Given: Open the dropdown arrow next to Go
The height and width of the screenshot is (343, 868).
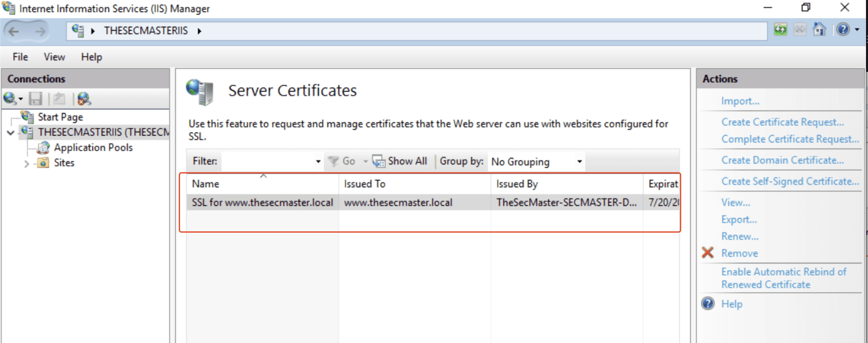Looking at the screenshot, I should 365,161.
